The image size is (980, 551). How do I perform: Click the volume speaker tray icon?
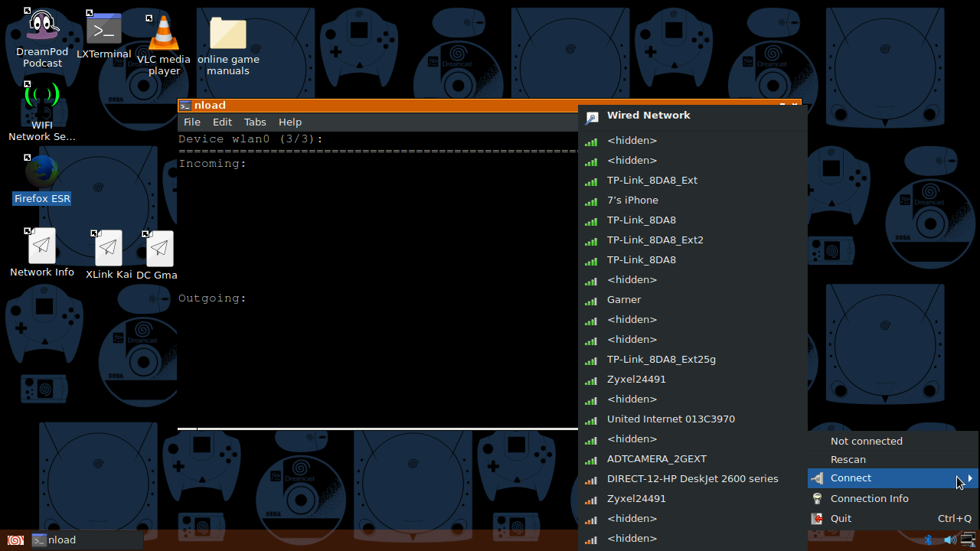pyautogui.click(x=949, y=540)
